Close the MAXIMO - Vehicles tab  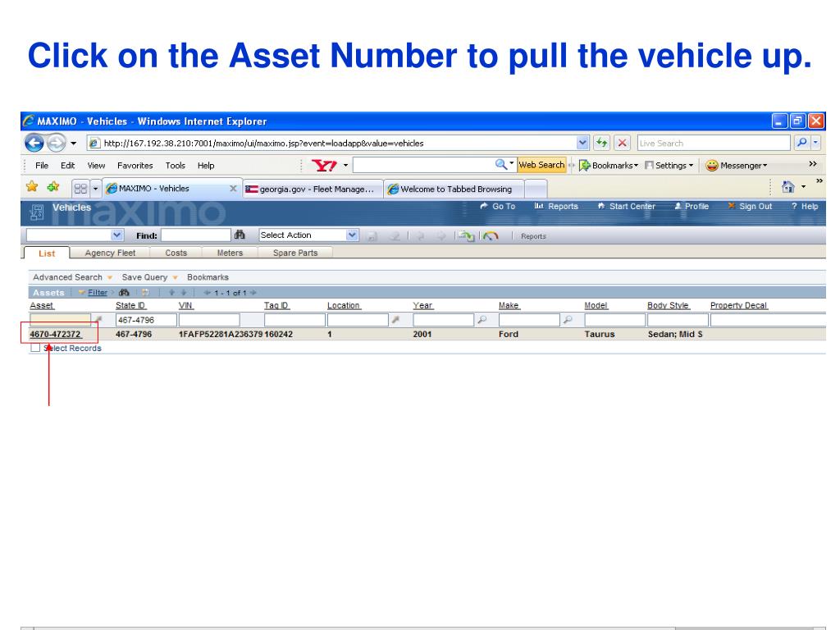coord(233,189)
